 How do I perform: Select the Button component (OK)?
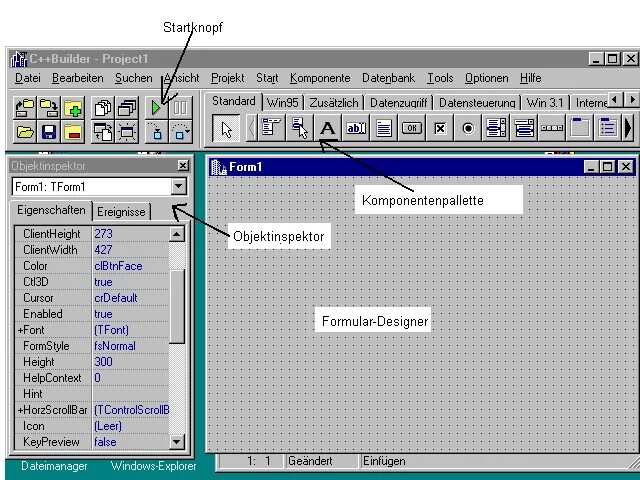(412, 129)
